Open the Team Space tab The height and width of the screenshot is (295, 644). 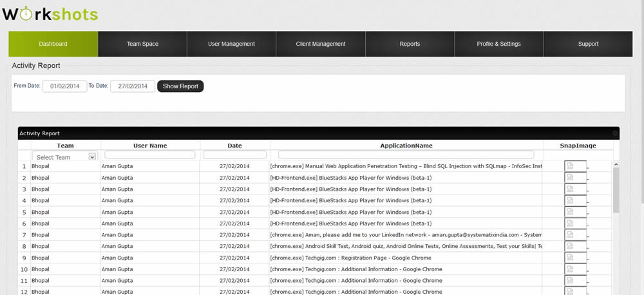point(142,44)
